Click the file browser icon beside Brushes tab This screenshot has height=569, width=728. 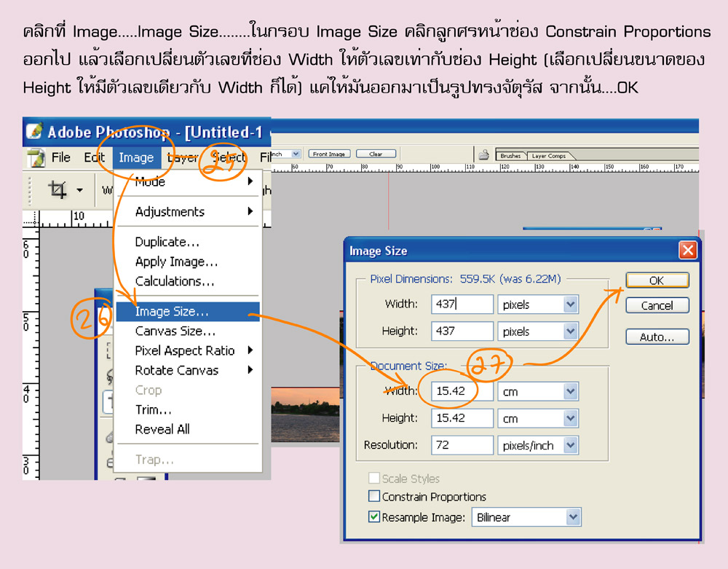tap(483, 154)
